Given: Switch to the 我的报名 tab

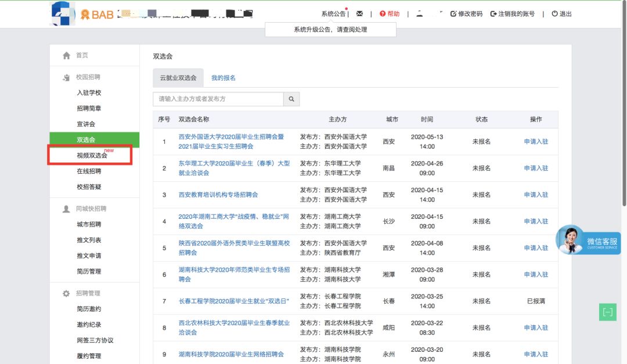Looking at the screenshot, I should [x=223, y=78].
